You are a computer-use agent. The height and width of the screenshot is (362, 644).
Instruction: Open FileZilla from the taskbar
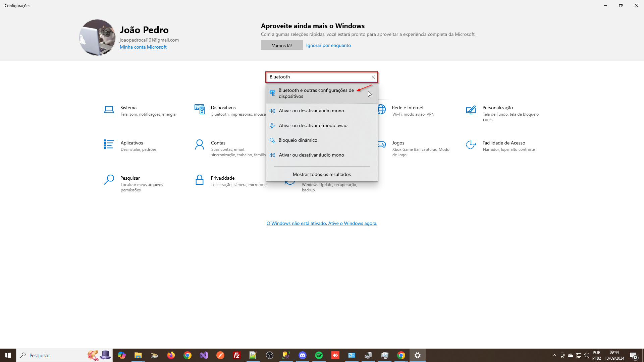pos(237,355)
